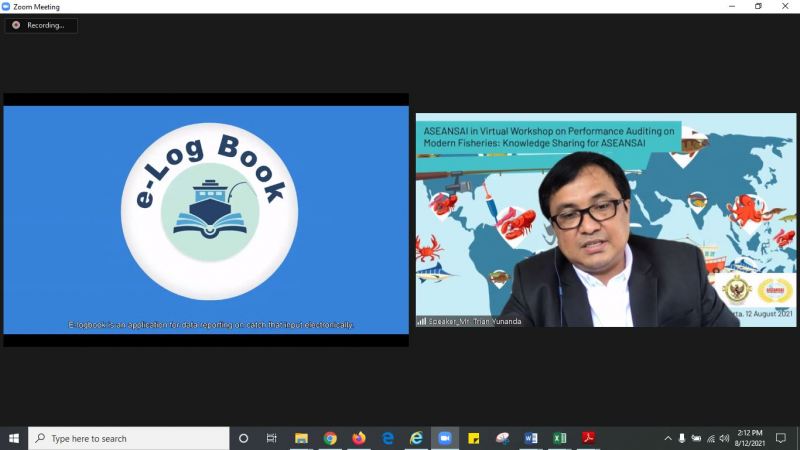The width and height of the screenshot is (800, 450).
Task: Click the taskbar search box
Action: (x=128, y=438)
